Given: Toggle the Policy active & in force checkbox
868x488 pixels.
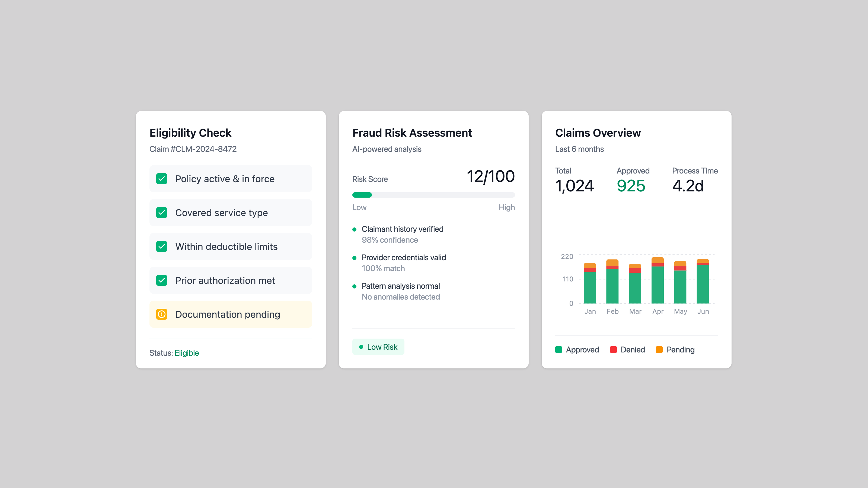Looking at the screenshot, I should 161,178.
